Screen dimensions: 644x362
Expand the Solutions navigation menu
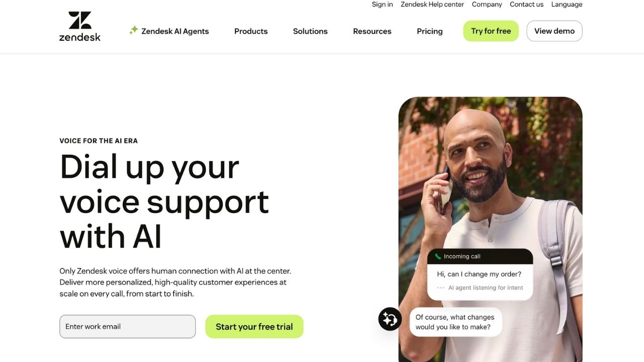(310, 31)
